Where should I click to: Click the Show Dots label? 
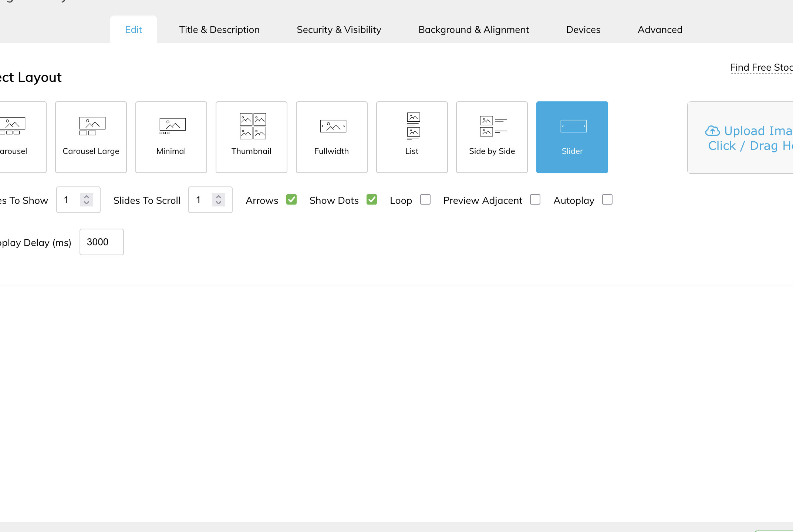tap(334, 201)
